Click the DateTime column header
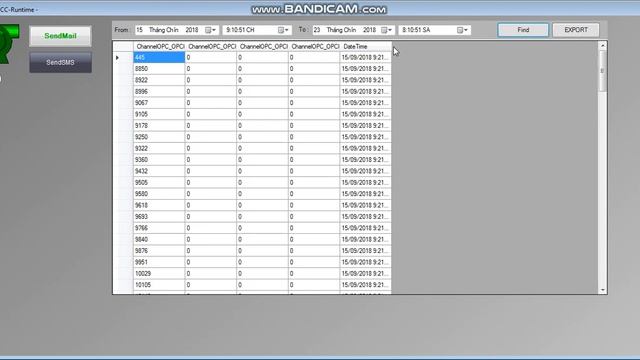This screenshot has height=360, width=640. pos(365,47)
